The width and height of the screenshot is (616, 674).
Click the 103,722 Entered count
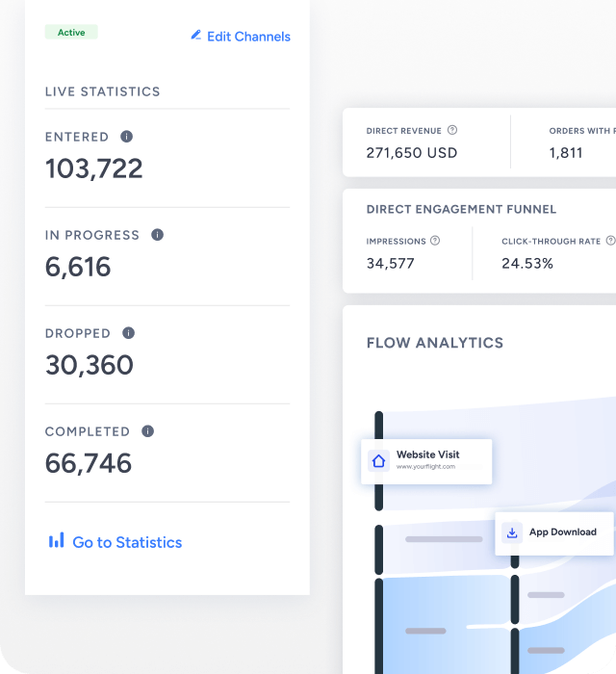click(94, 168)
